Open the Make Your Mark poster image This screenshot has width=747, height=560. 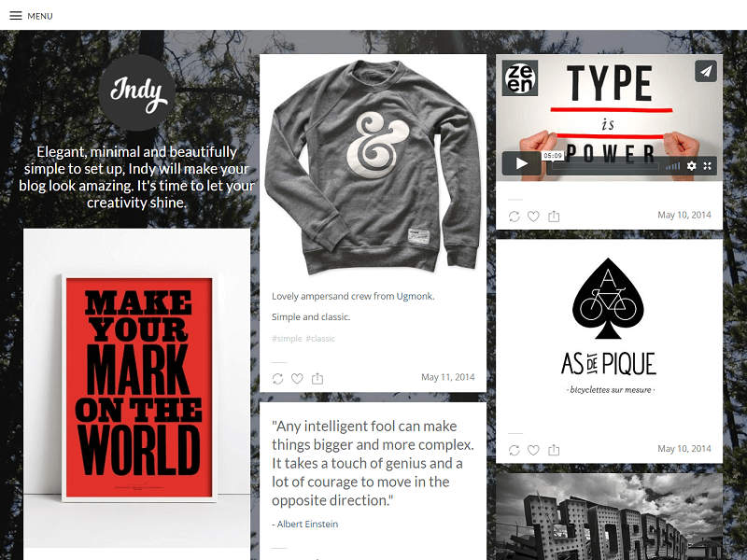(136, 388)
